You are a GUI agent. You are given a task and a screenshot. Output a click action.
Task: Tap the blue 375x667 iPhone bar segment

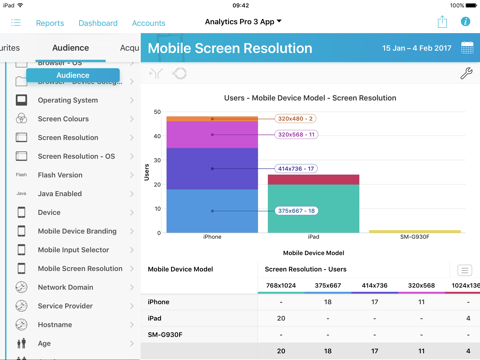click(212, 211)
